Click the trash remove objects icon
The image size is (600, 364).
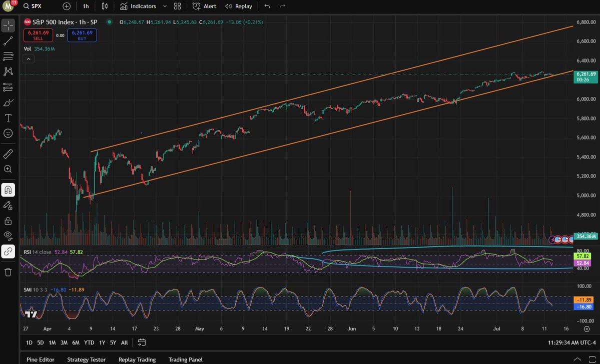tap(8, 272)
